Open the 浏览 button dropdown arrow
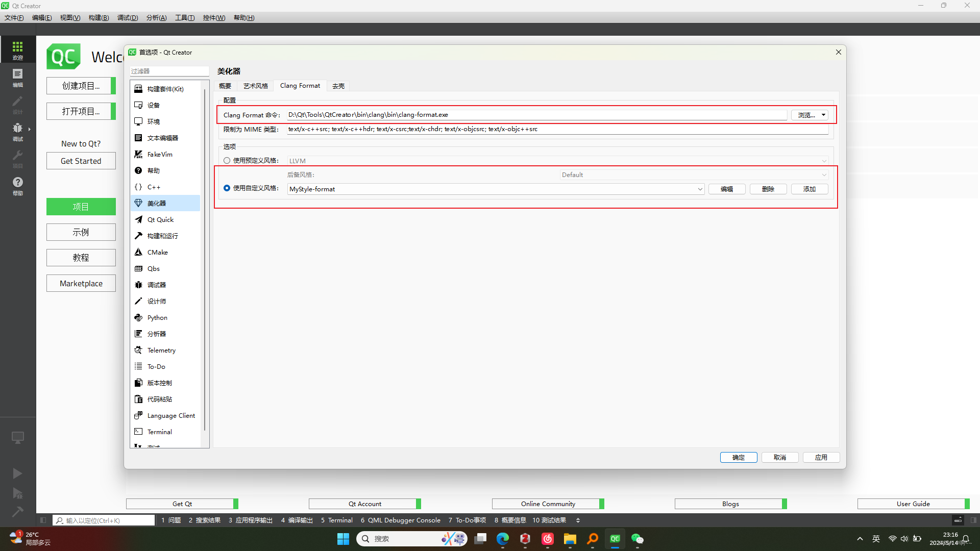The image size is (980, 551). coord(823,115)
